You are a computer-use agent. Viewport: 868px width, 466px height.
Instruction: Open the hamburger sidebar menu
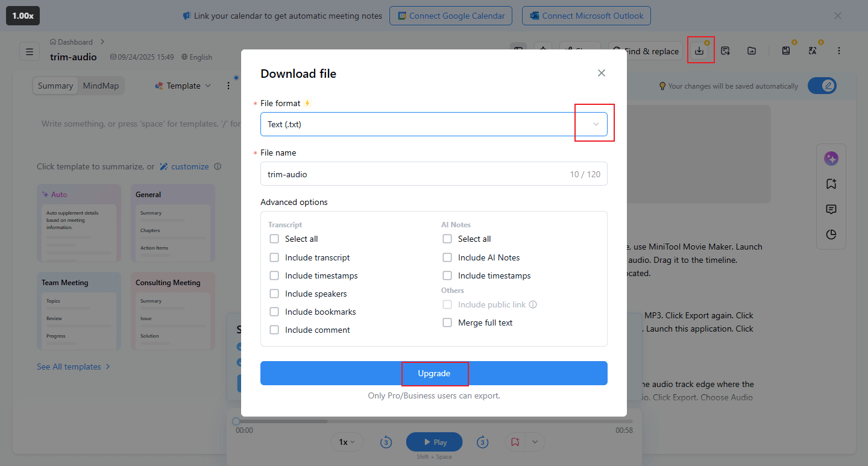click(29, 51)
